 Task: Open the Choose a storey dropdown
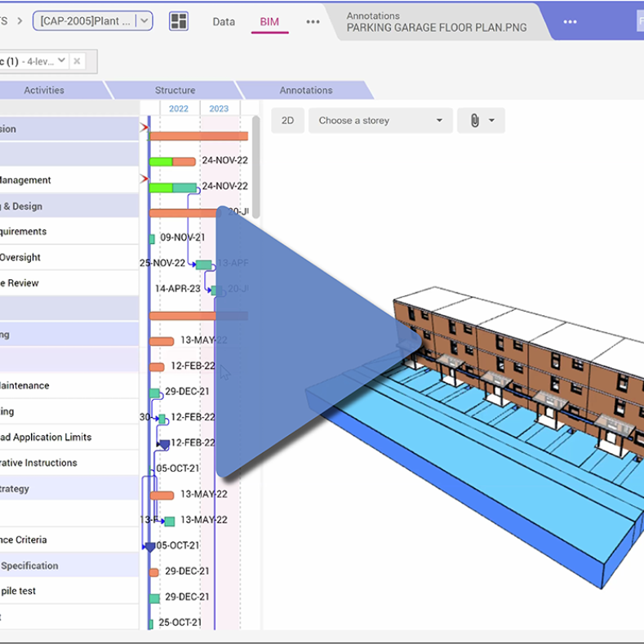click(x=380, y=121)
